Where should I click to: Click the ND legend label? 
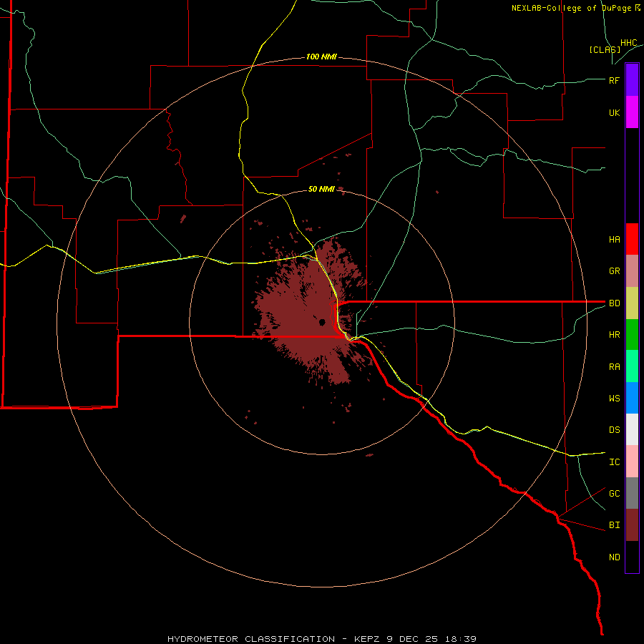pos(614,557)
